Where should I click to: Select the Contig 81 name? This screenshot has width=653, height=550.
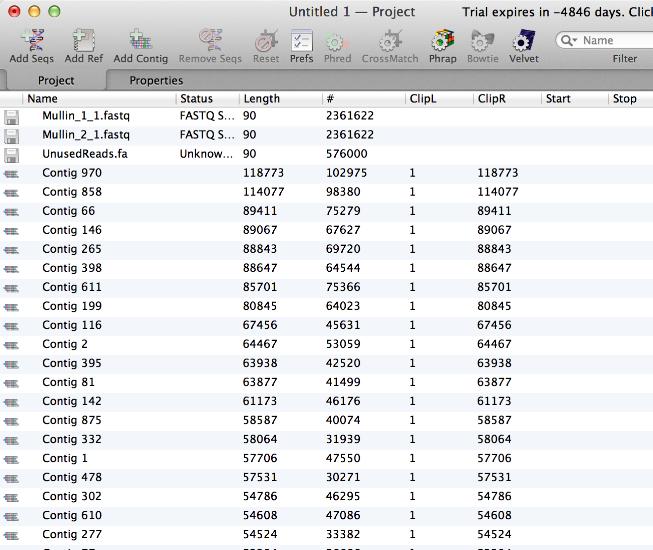tap(68, 382)
